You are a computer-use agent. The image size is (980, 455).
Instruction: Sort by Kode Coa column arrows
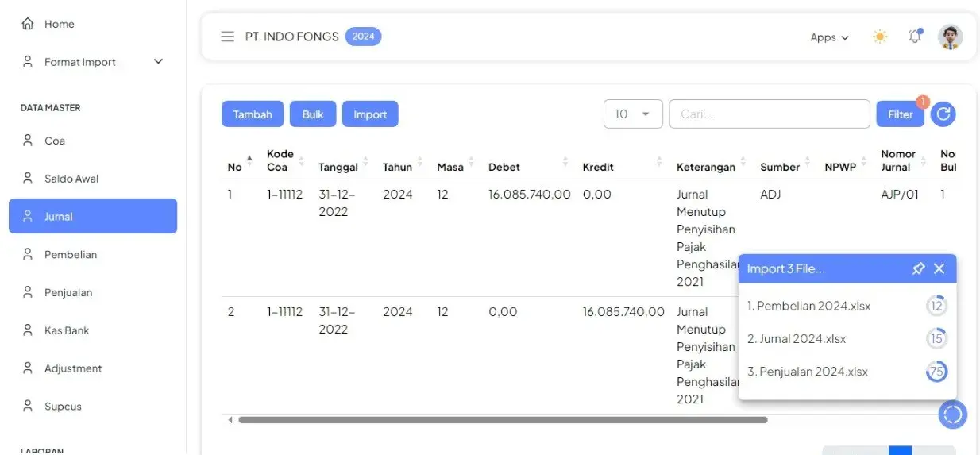pos(303,161)
